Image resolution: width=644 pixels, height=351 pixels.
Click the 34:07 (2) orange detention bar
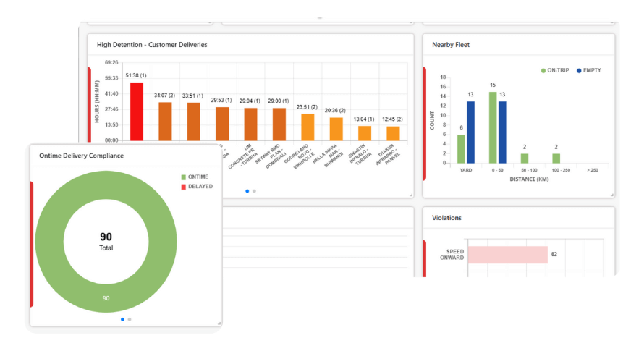(x=165, y=122)
